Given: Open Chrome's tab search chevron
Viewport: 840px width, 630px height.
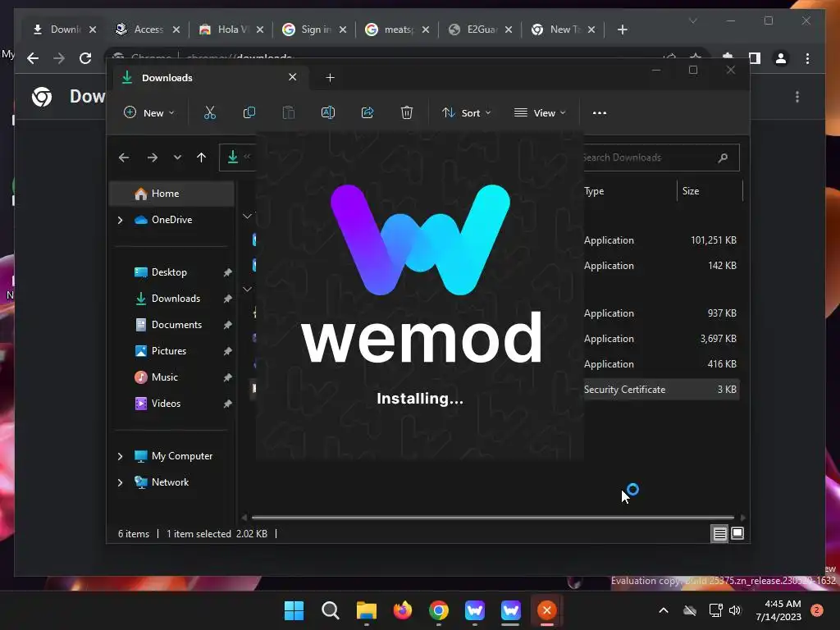Looking at the screenshot, I should pos(692,21).
